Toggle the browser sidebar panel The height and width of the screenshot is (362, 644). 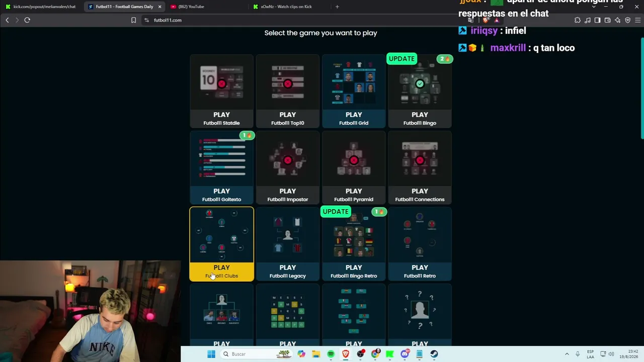pos(597,20)
